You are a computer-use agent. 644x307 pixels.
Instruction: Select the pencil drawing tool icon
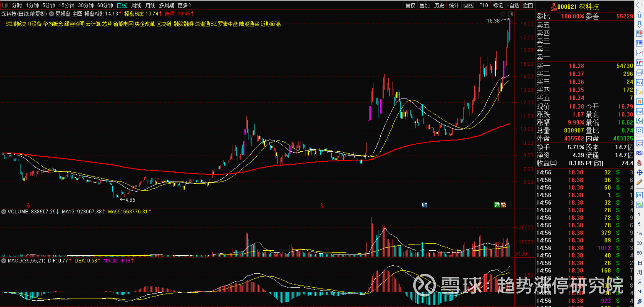pos(639,182)
